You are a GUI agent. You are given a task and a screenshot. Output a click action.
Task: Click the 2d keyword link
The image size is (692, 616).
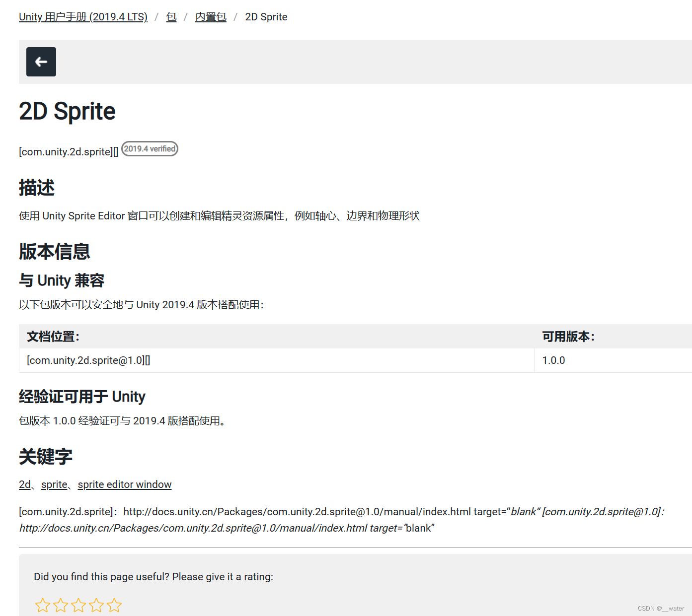point(25,484)
